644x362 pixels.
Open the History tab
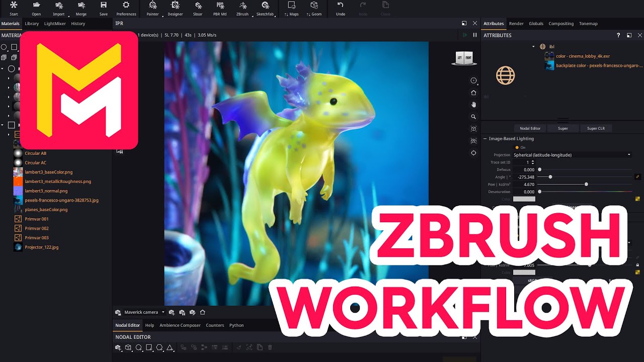(78, 24)
